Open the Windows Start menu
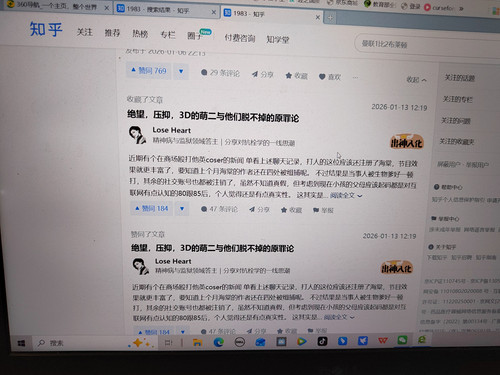The height and width of the screenshot is (375, 500). click(21, 343)
